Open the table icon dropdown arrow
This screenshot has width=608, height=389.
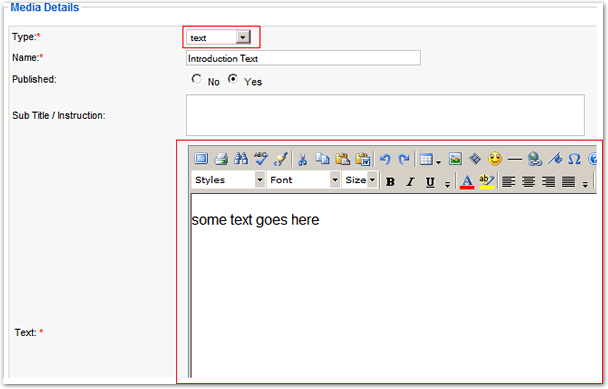tap(438, 162)
